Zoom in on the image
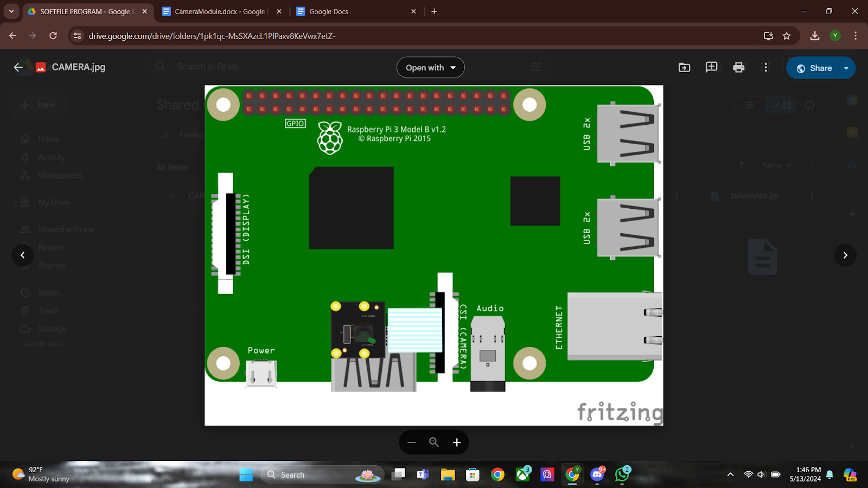This screenshot has height=488, width=868. (x=457, y=442)
